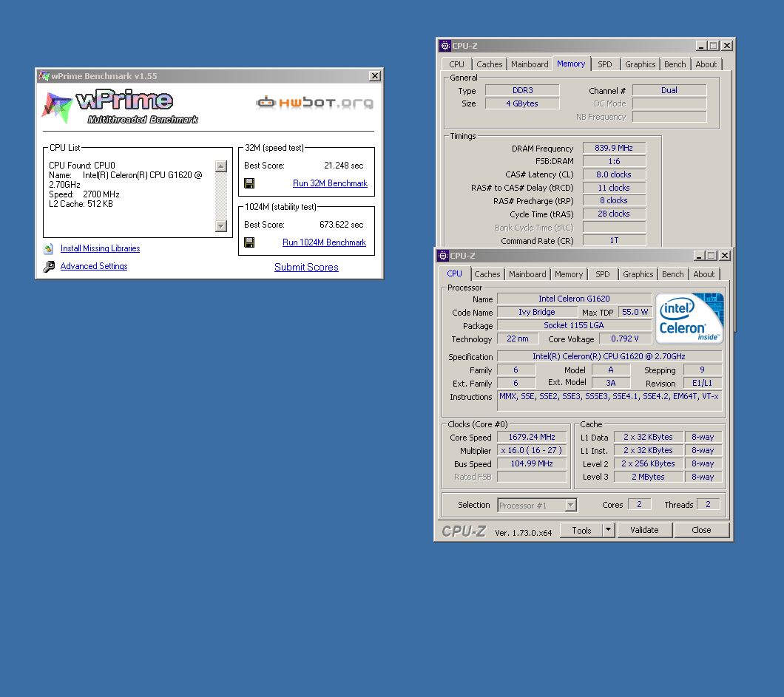Open Submit Scores link

(306, 268)
